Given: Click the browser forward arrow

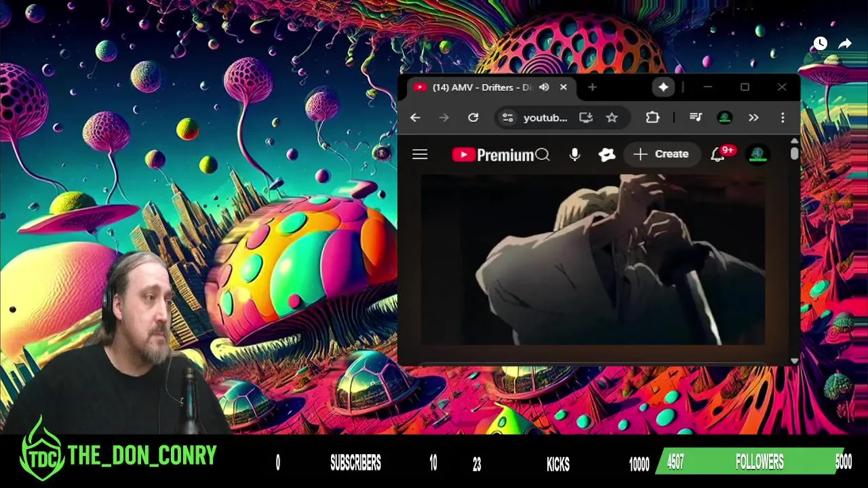Looking at the screenshot, I should (443, 117).
